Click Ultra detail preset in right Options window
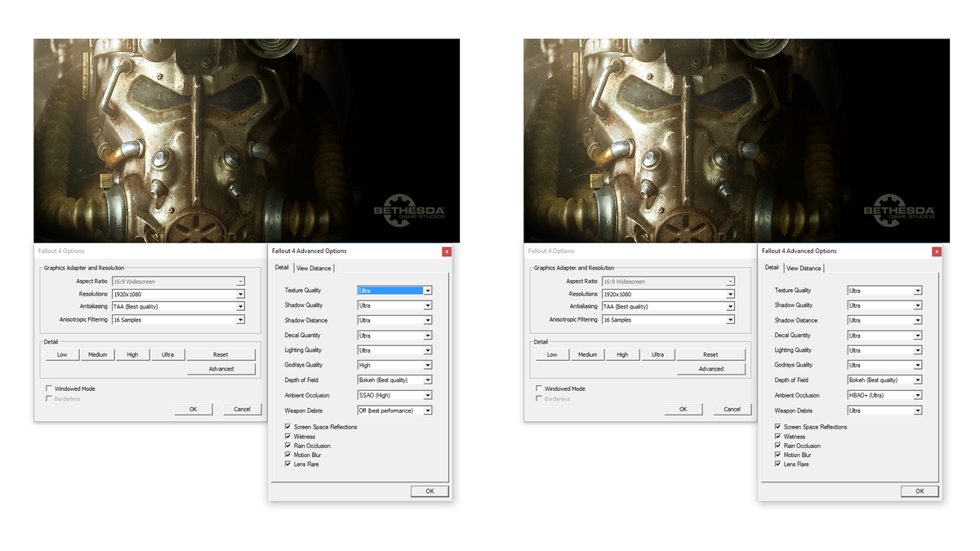980x551 pixels. 657,354
